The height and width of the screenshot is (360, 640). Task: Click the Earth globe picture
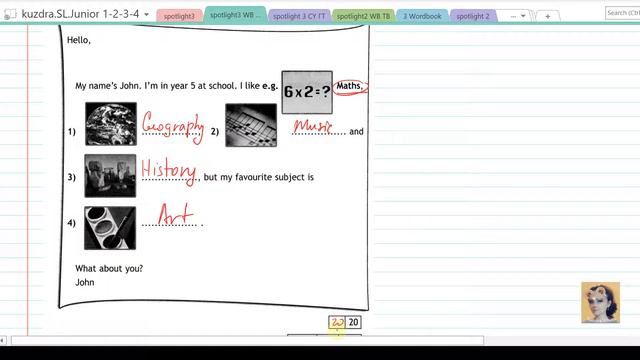[x=111, y=124]
